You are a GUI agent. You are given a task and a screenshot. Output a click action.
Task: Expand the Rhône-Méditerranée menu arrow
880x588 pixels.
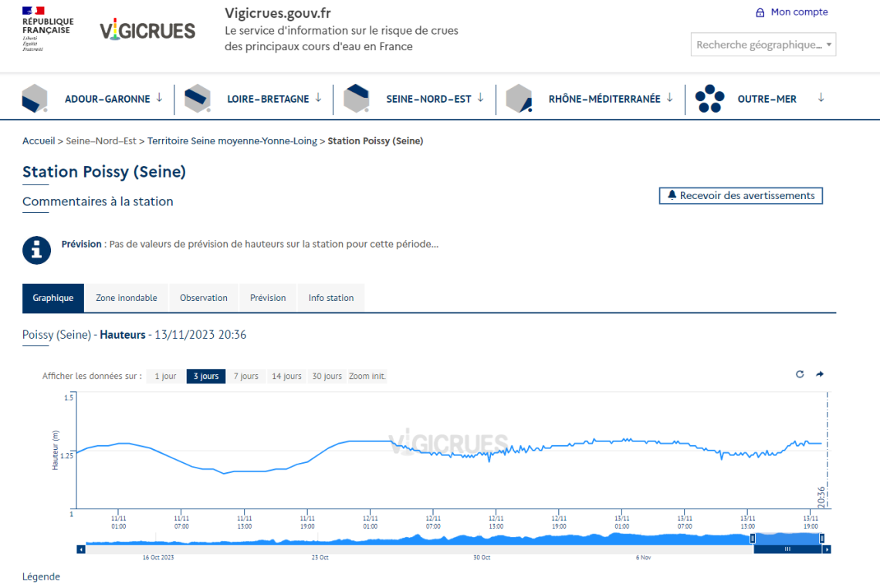(669, 98)
